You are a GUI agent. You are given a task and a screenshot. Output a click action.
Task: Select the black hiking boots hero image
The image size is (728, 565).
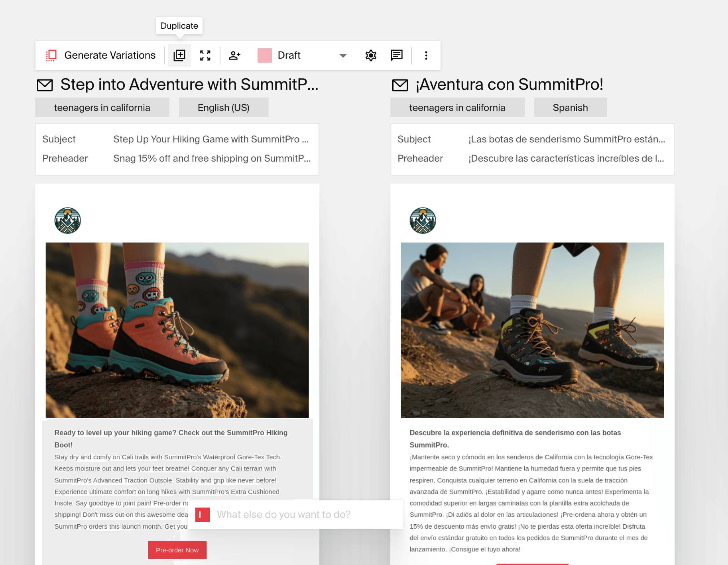click(x=532, y=330)
